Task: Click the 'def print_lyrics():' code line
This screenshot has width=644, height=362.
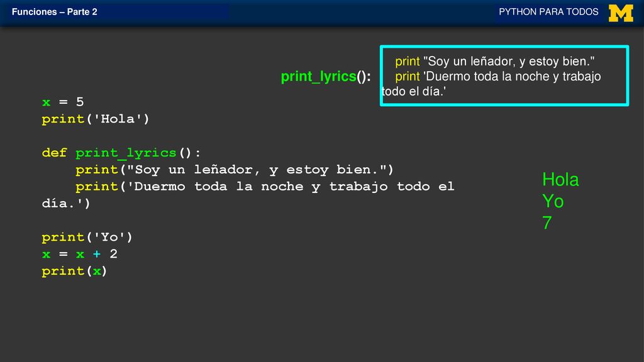Action: (121, 153)
